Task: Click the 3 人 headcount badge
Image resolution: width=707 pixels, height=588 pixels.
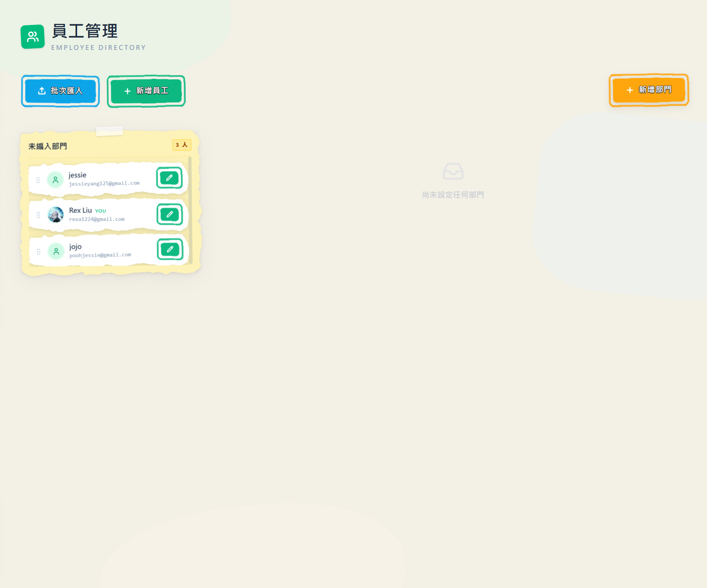Action: (182, 145)
